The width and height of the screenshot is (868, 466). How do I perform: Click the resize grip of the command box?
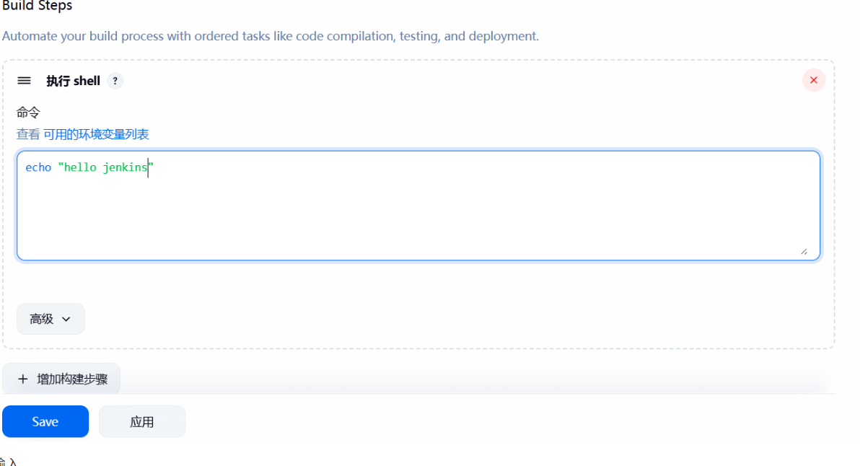804,251
